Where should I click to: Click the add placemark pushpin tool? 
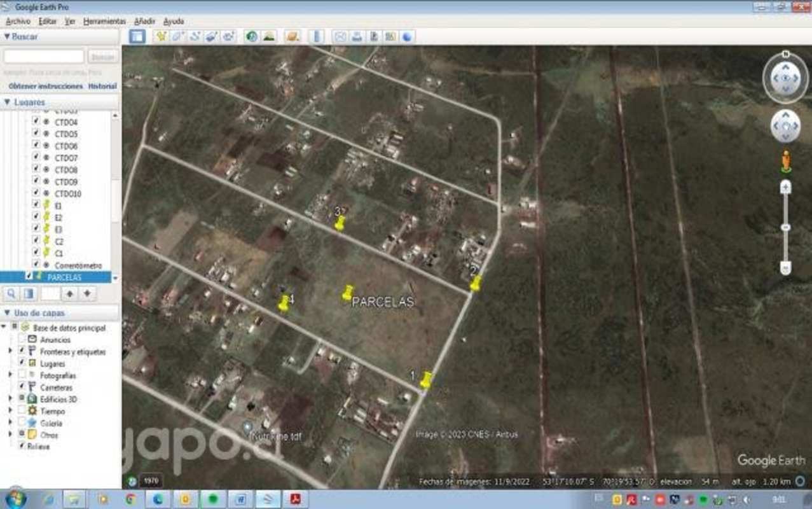tap(162, 36)
